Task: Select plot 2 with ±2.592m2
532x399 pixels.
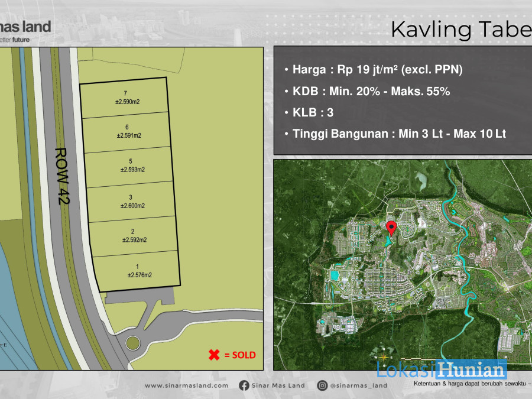Action: (x=134, y=236)
